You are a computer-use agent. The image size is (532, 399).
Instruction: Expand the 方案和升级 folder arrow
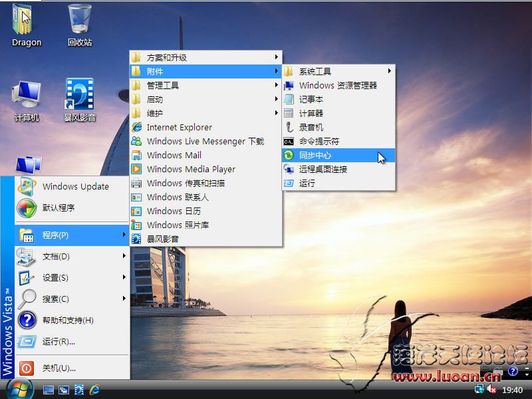(x=277, y=57)
